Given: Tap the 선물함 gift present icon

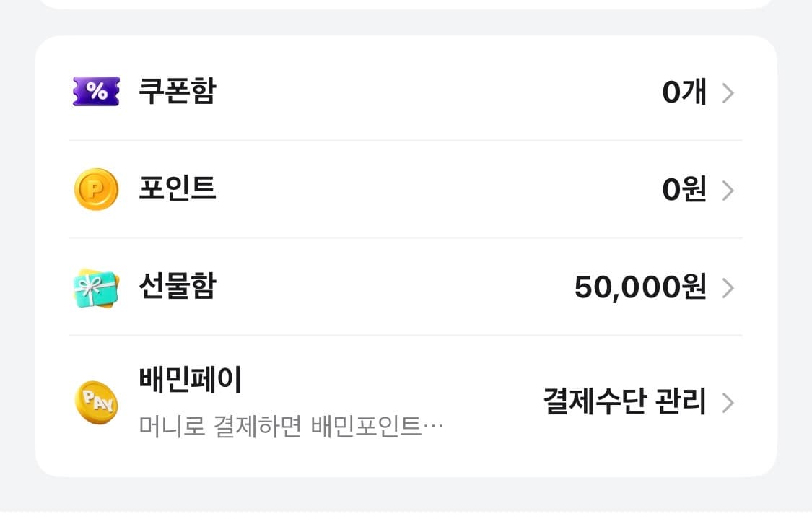Looking at the screenshot, I should tap(97, 287).
